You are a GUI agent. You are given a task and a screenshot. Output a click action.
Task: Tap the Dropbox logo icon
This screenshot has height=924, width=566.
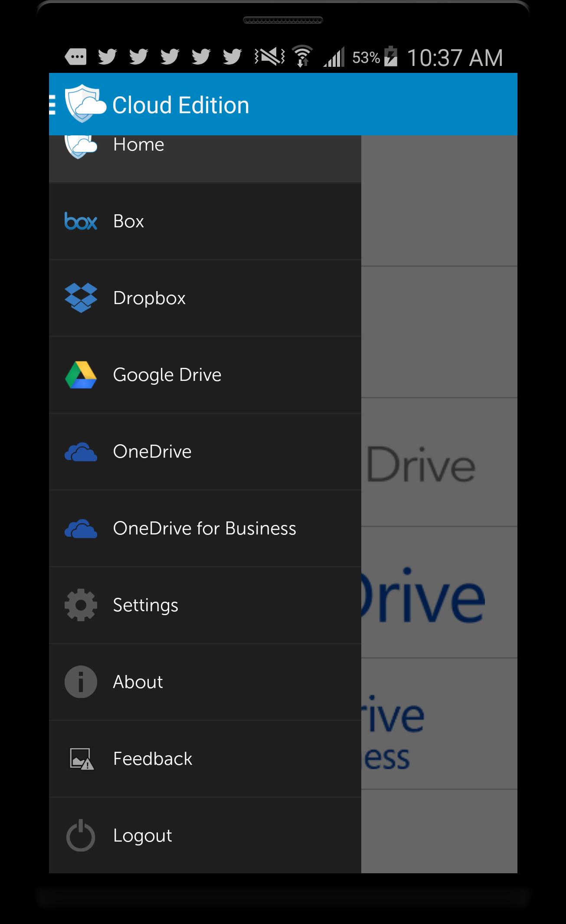81,298
